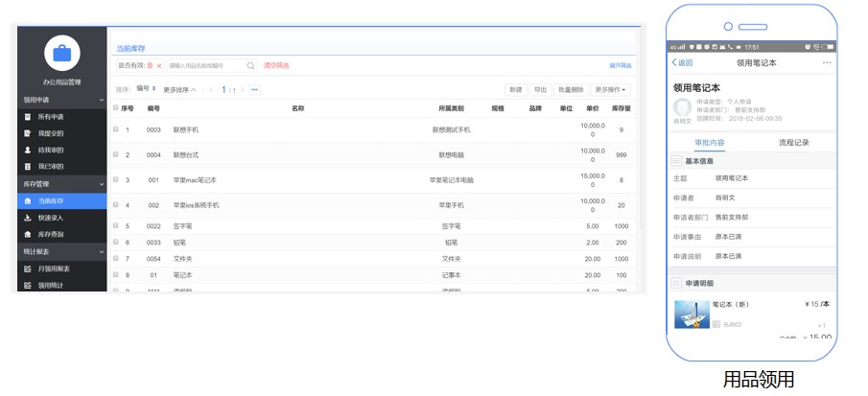Viewport: 868px width, 396px height.
Task: Check the row for 联想台式
Action: 116,154
